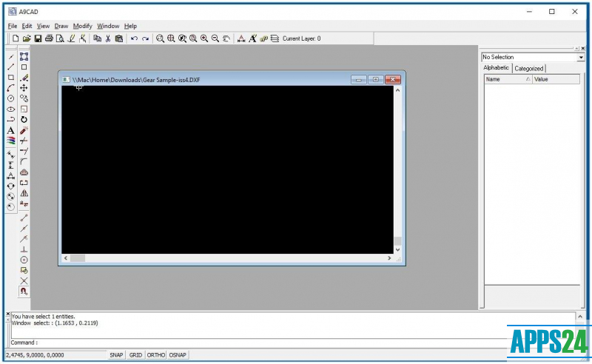Open the Window menu
The image size is (592, 364).
(x=108, y=26)
